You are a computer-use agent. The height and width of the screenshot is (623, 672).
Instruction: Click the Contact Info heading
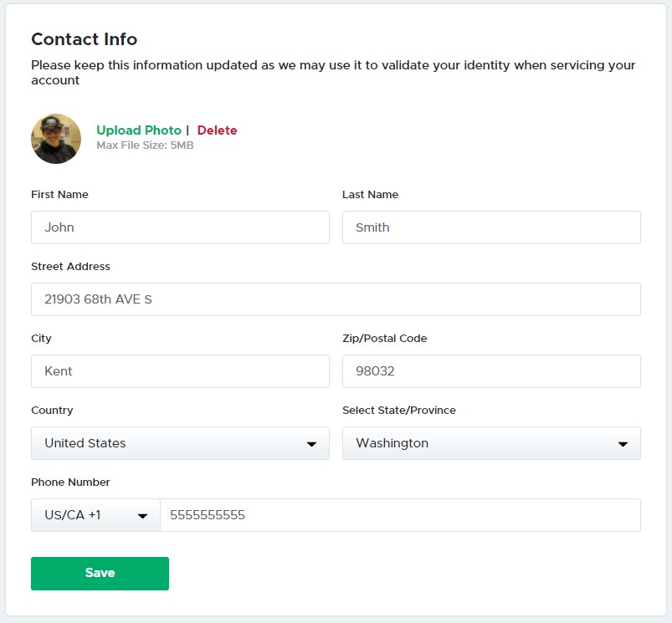click(84, 39)
